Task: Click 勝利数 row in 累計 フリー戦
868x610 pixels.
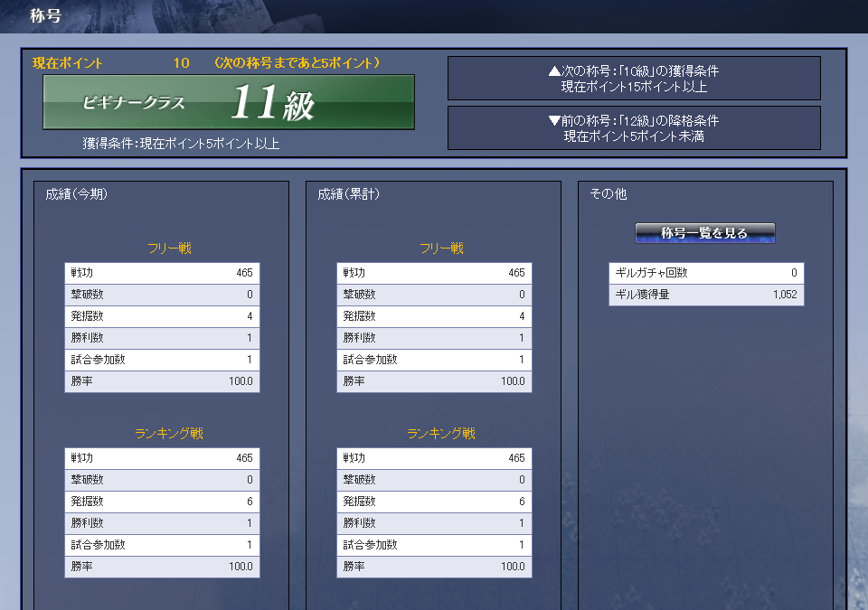Action: click(x=435, y=338)
